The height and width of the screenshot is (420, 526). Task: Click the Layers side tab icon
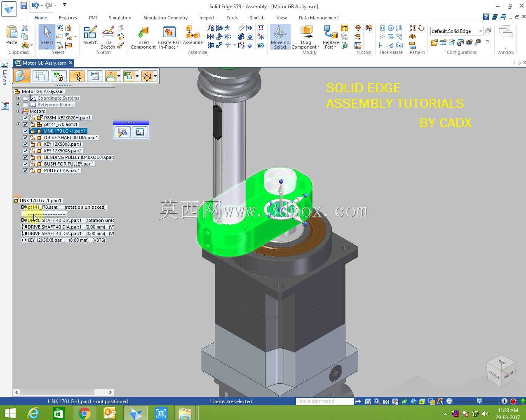pos(5,65)
